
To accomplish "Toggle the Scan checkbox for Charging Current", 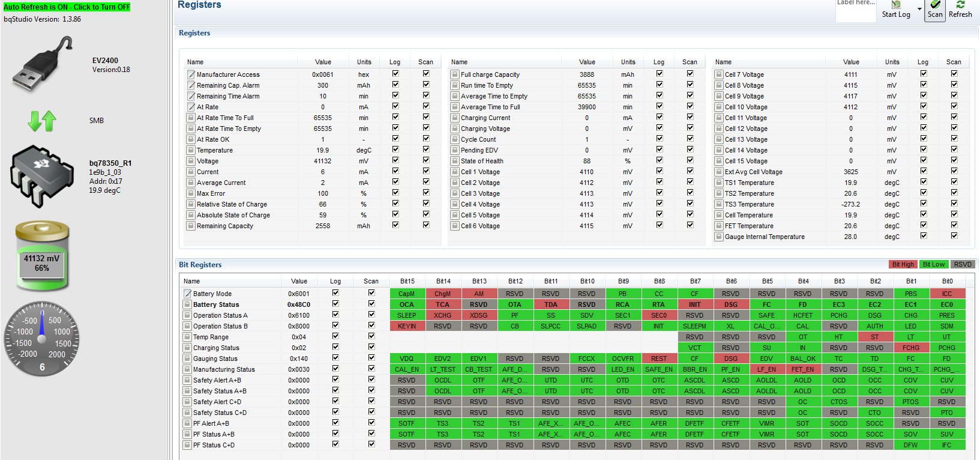I will click(690, 117).
